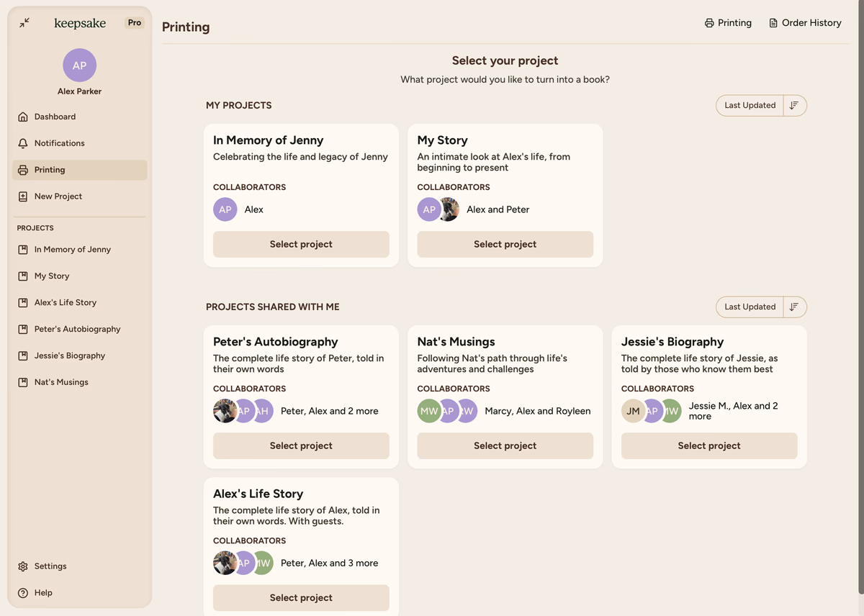Image resolution: width=864 pixels, height=616 pixels.
Task: Open Help question mark icon
Action: (23, 593)
